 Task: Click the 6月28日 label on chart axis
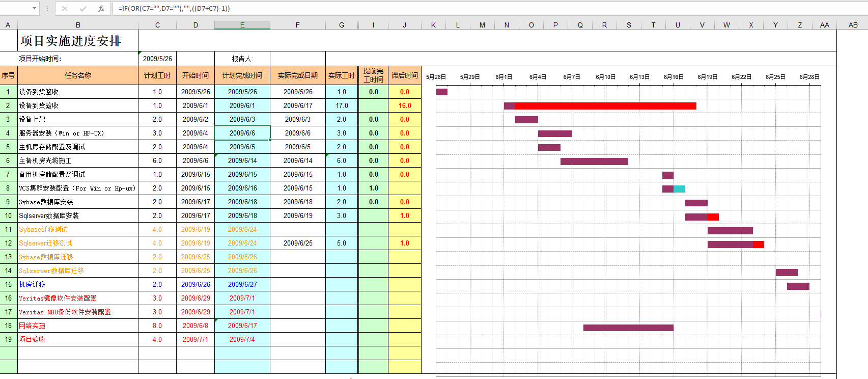[x=809, y=77]
